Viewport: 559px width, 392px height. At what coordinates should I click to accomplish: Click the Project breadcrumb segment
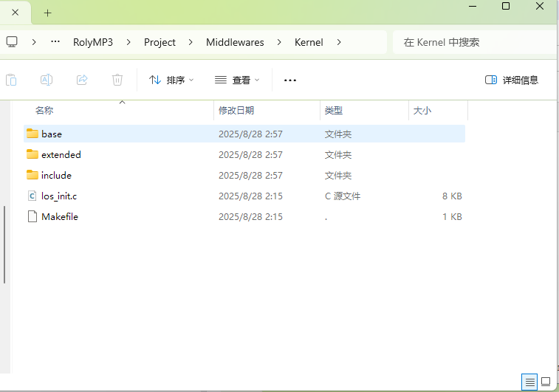(160, 42)
